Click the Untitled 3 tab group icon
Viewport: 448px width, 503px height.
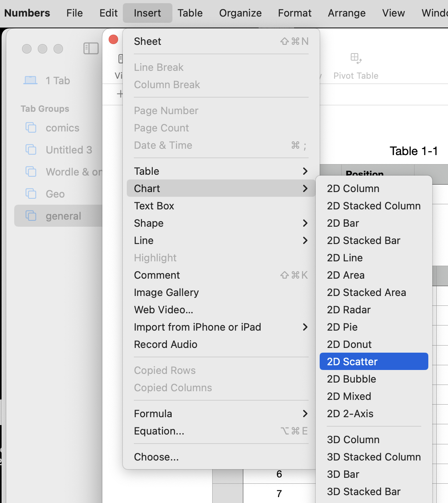click(x=31, y=150)
